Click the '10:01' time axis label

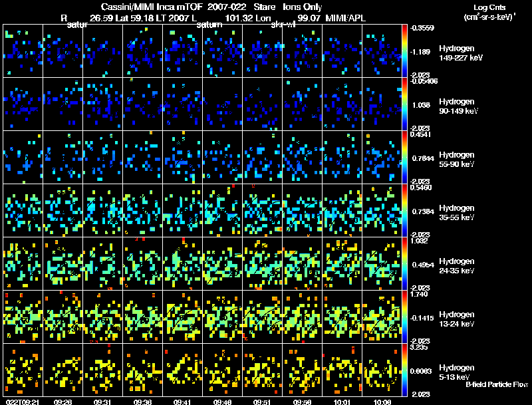pos(342,402)
